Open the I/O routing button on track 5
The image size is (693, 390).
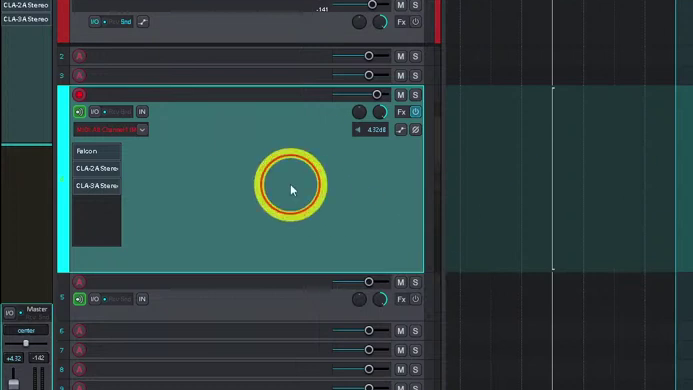click(x=95, y=299)
